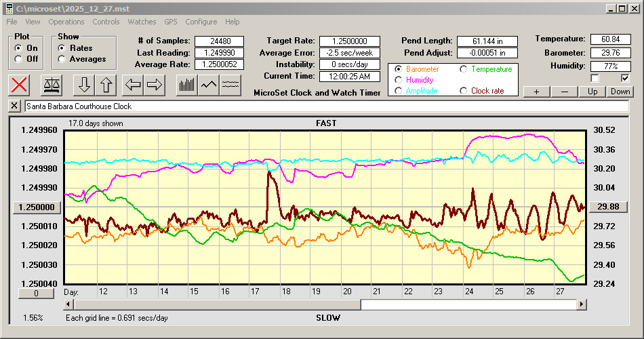
Task: Click the balance scale icon
Action: click(x=51, y=85)
